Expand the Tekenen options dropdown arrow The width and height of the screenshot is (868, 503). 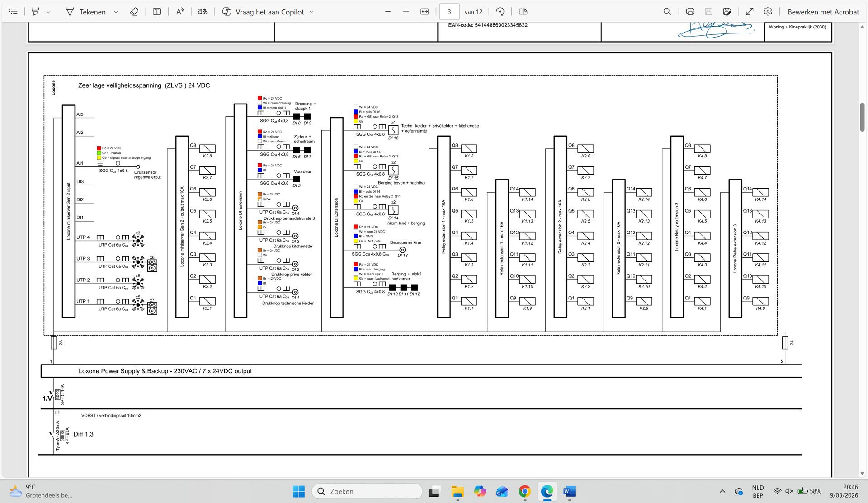116,12
